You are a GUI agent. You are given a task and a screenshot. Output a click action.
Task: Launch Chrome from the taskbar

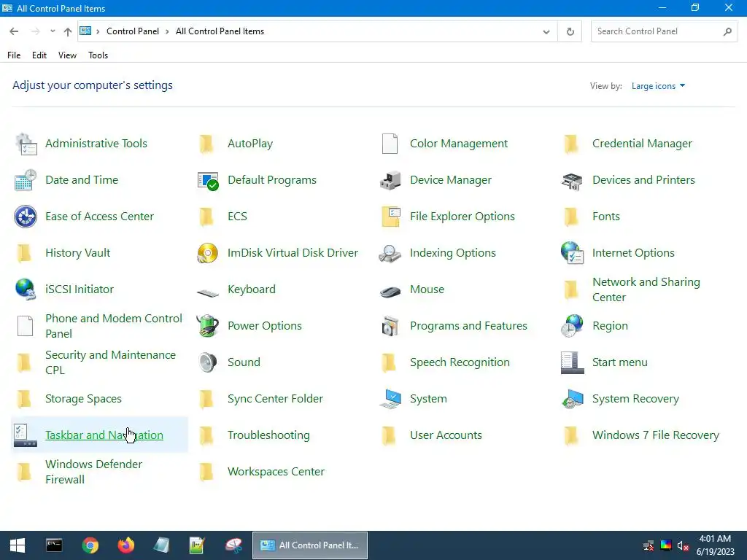(90, 545)
